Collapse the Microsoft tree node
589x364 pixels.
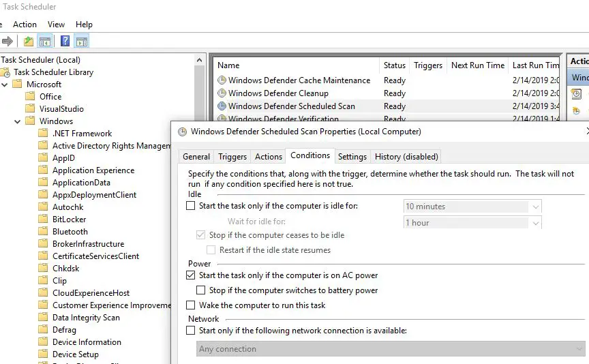5,85
